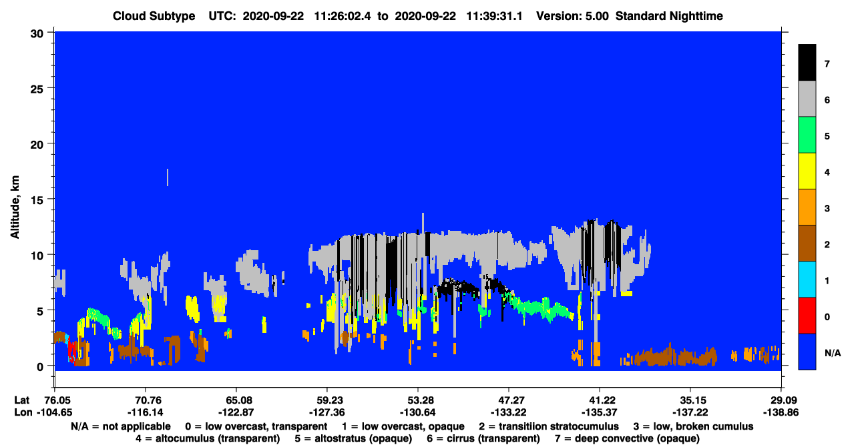Click the black color swatch labeled 7
Screen dimensions: 868x445
point(807,63)
